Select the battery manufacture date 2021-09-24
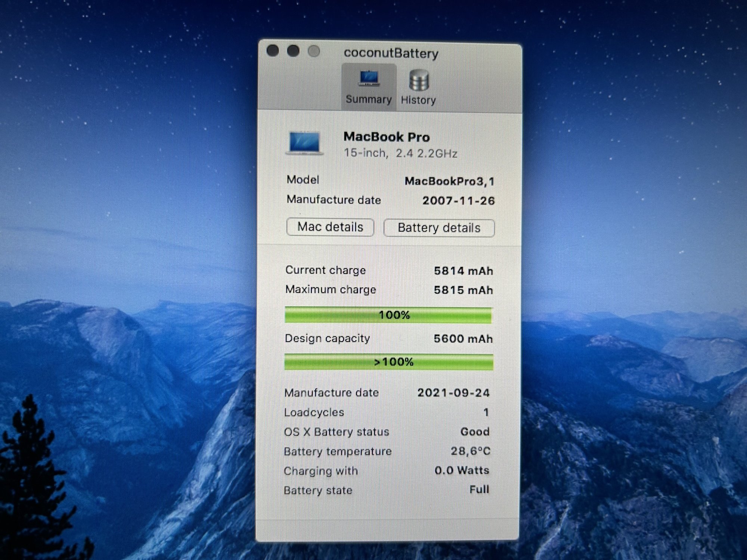 [453, 393]
